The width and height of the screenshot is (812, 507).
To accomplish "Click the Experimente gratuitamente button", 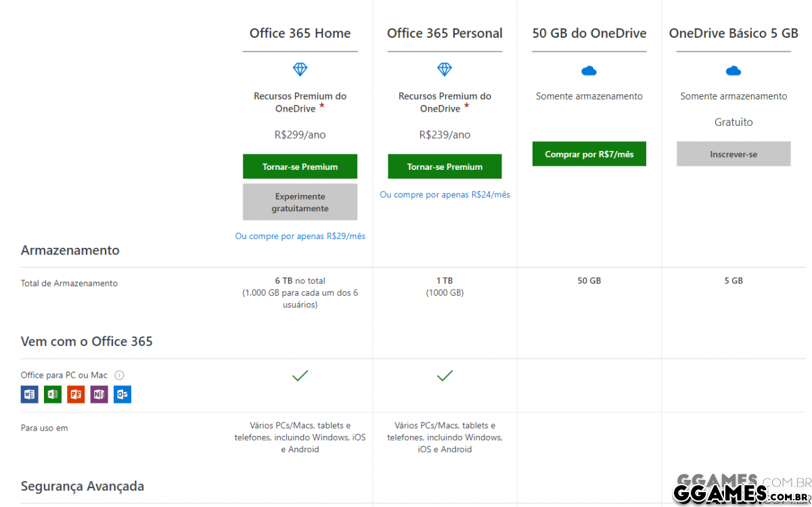I will (300, 202).
